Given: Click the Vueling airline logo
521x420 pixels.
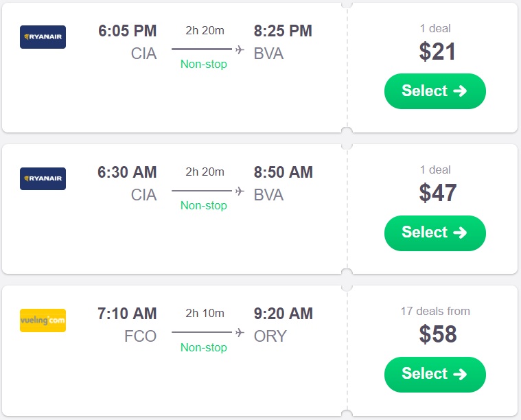Looking at the screenshot, I should coord(43,320).
